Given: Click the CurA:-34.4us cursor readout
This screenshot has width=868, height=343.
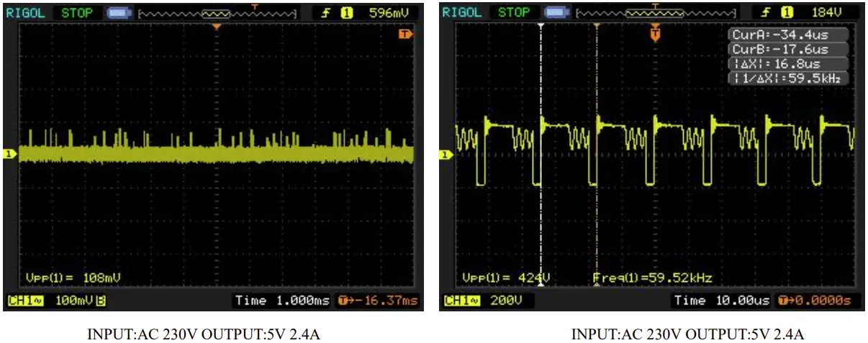Looking at the screenshot, I should point(789,35).
